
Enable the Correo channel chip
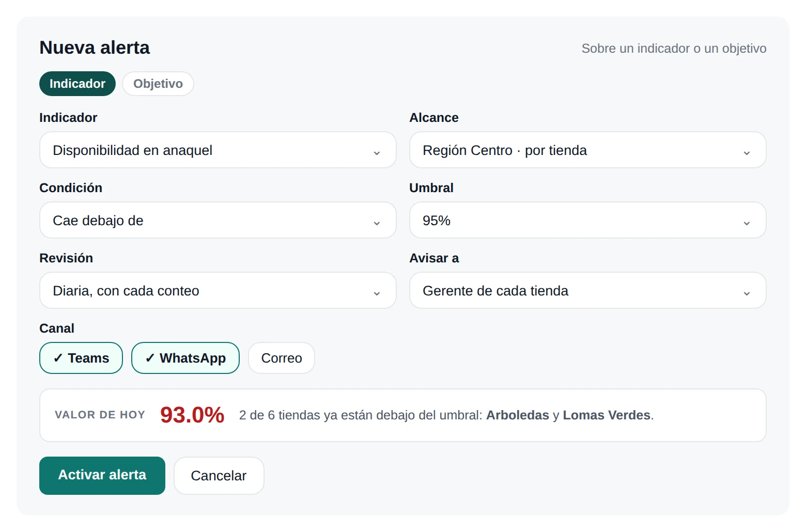coord(282,358)
